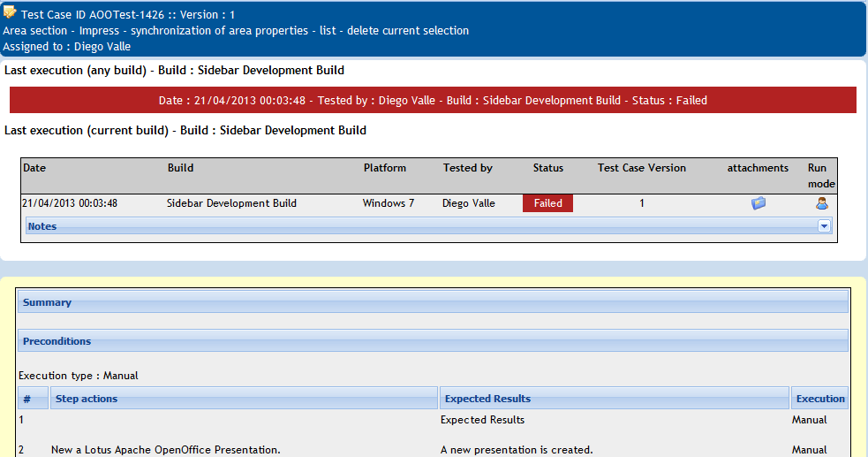Click step 2 New a Lotus Apache OpenOffice Presentation
Image resolution: width=868 pixels, height=457 pixels.
tap(165, 450)
